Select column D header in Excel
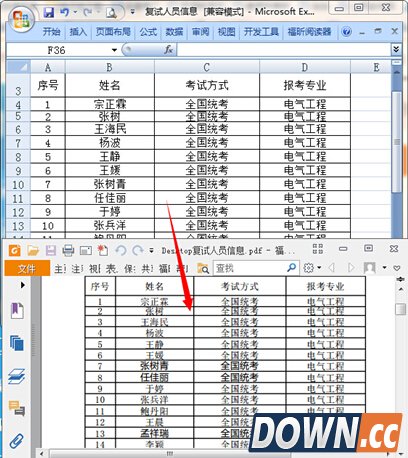408x458 pixels. (x=305, y=67)
